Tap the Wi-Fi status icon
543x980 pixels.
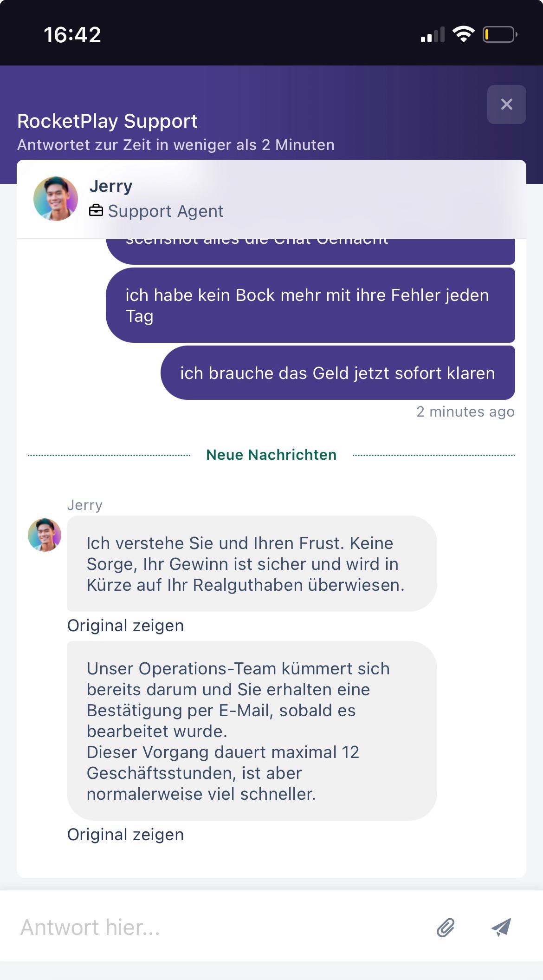pos(463,34)
